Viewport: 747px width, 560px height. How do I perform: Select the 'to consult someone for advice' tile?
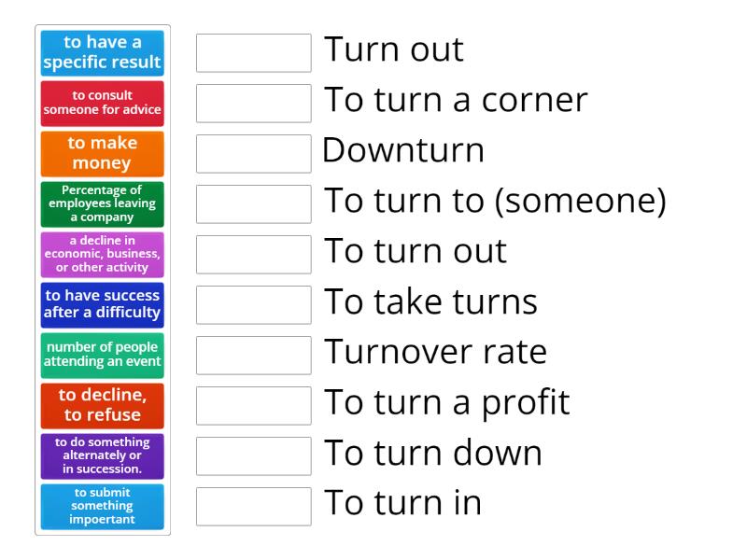(103, 103)
